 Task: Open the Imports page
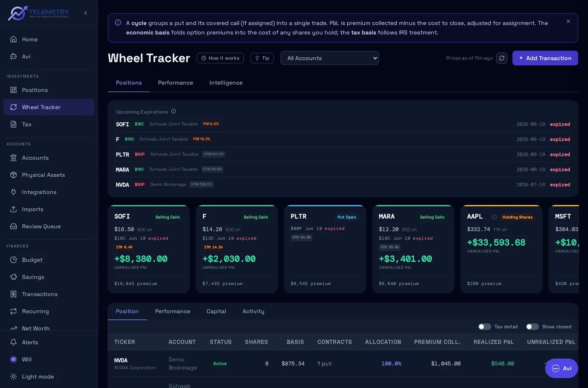tap(49, 209)
